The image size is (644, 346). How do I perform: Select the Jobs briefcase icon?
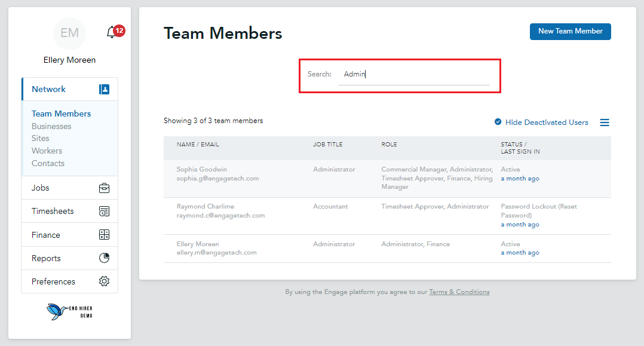104,187
